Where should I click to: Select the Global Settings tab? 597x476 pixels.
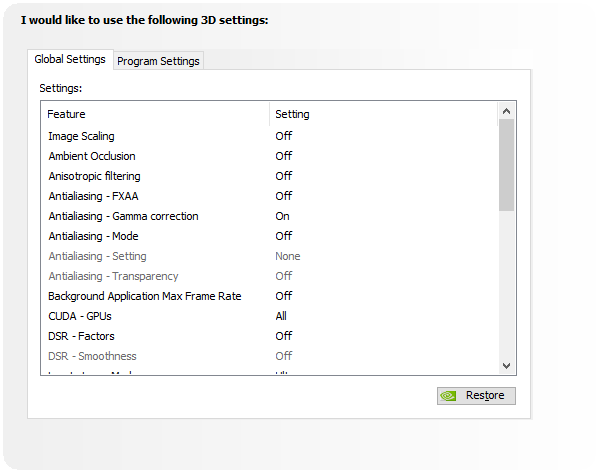pos(70,59)
